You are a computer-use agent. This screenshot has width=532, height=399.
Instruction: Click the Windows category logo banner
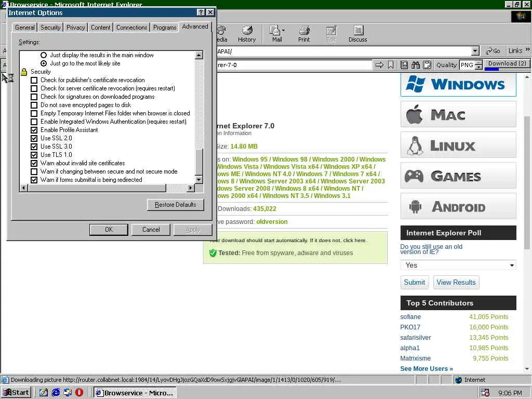pyautogui.click(x=458, y=85)
